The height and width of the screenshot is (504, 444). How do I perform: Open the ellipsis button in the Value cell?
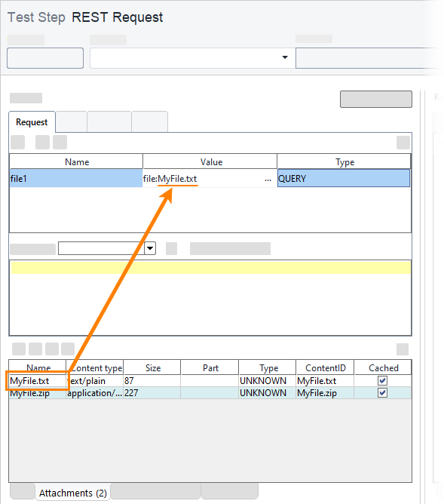coord(268,179)
